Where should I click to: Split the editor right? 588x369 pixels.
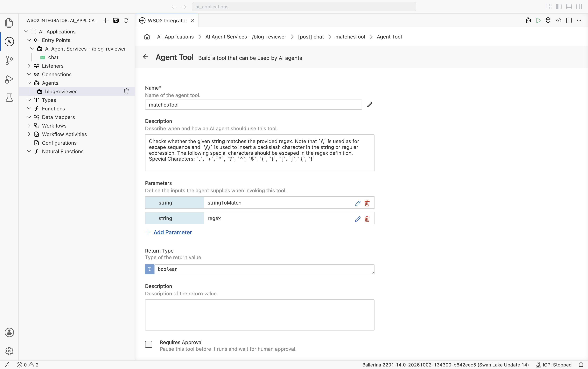pyautogui.click(x=569, y=20)
